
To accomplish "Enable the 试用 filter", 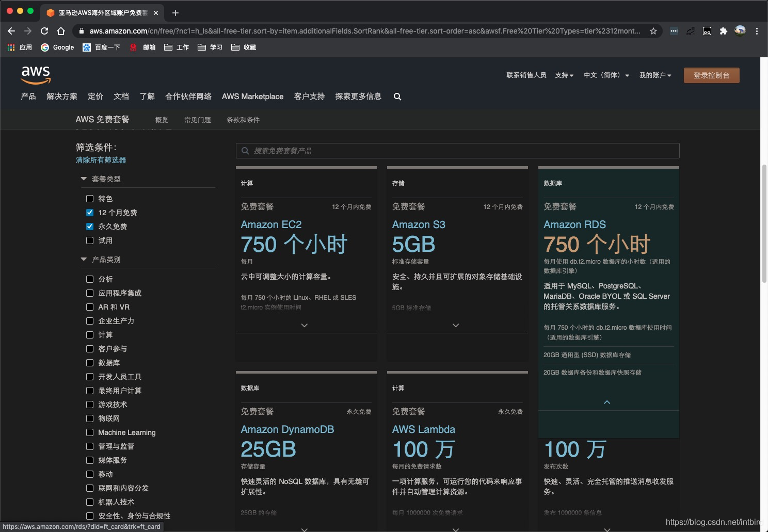I will 90,240.
